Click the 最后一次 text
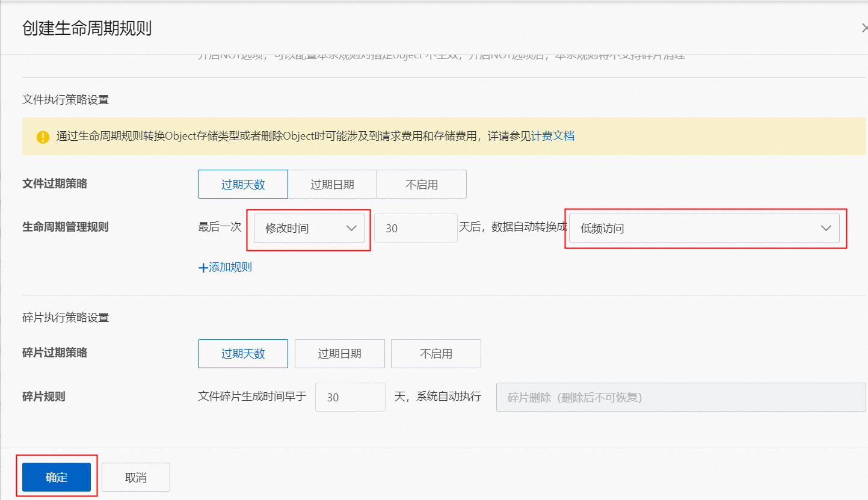 220,227
